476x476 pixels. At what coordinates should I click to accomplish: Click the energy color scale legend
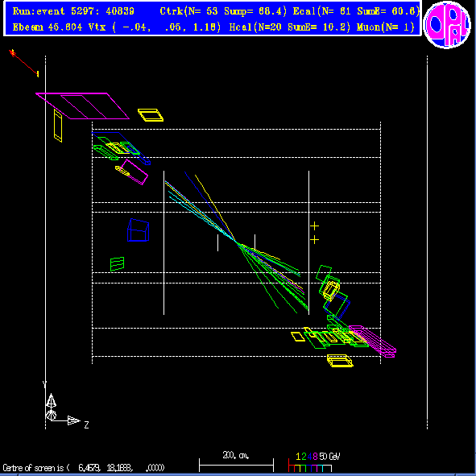[313, 462]
